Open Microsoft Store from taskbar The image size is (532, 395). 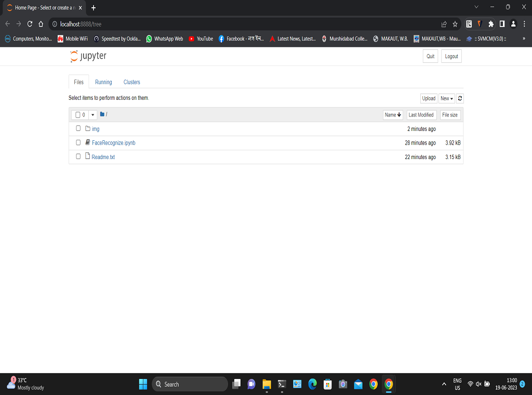tap(327, 384)
